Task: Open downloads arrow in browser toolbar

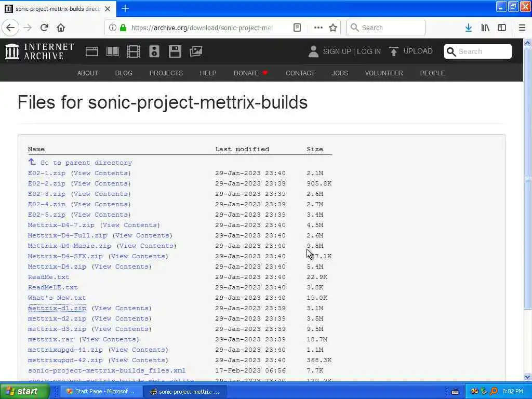Action: pyautogui.click(x=469, y=28)
